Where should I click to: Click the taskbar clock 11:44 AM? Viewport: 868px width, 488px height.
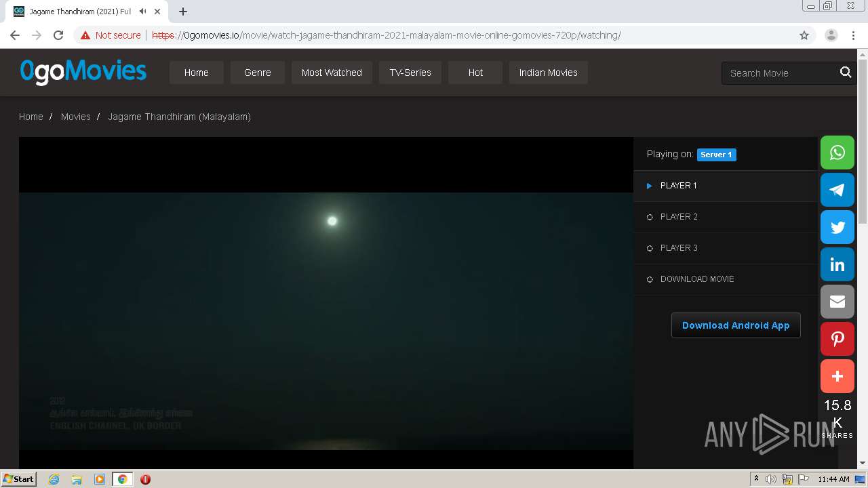tap(833, 479)
